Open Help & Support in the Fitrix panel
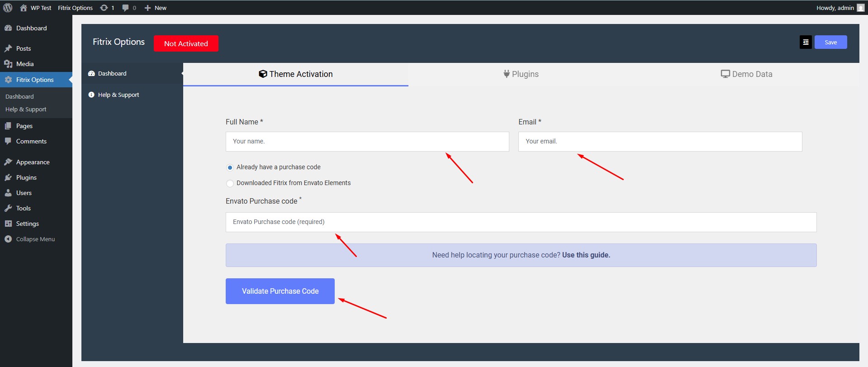The width and height of the screenshot is (868, 367). (118, 95)
